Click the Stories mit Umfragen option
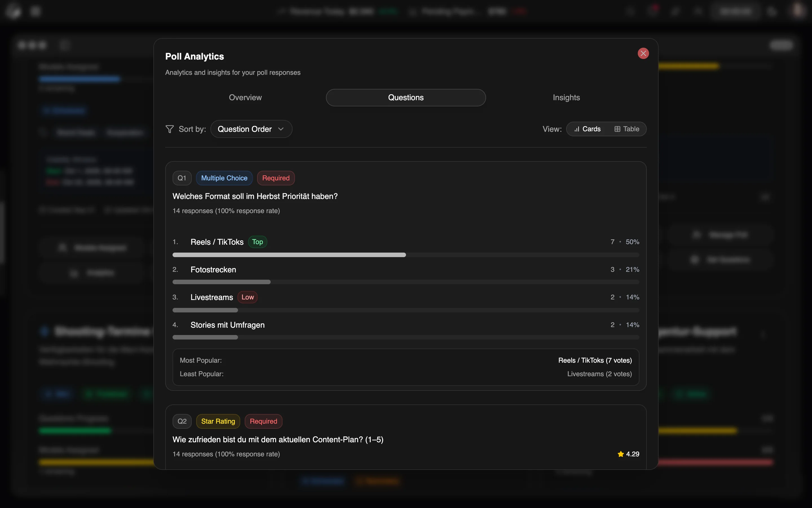 tap(228, 325)
